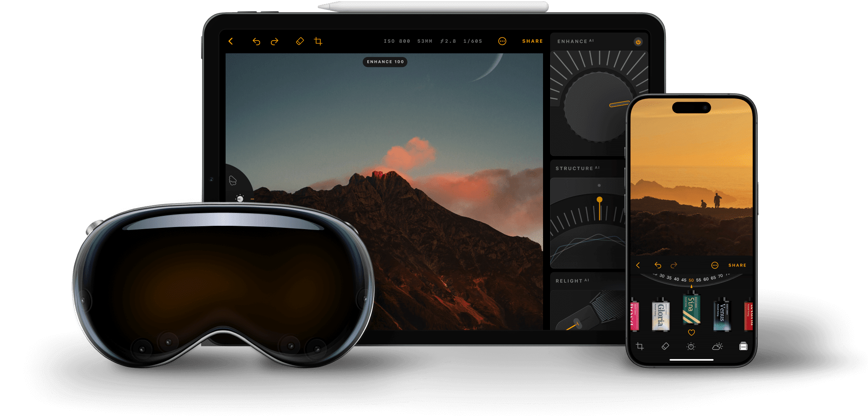Select the Erase tool on the iPad toolbar
This screenshot has width=868, height=416.
[x=300, y=41]
